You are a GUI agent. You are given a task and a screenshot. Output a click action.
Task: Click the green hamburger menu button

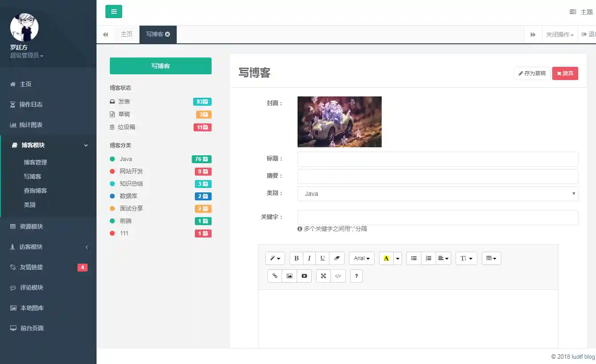click(114, 11)
